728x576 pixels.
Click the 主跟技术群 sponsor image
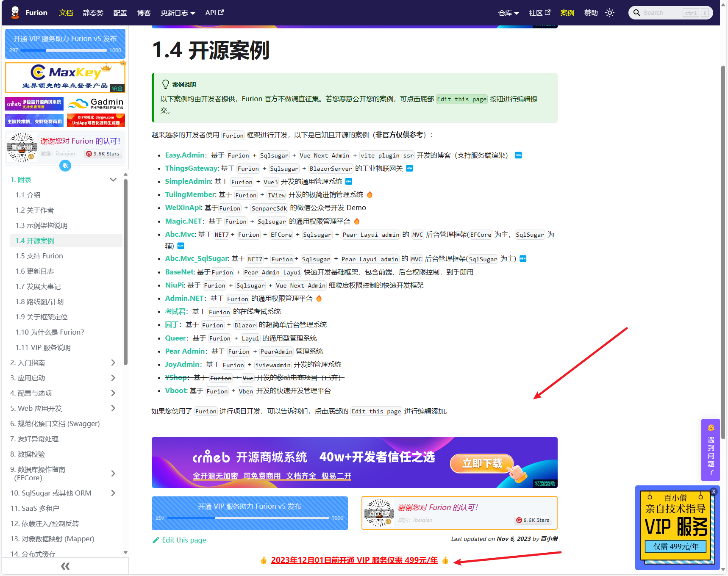[x=34, y=120]
